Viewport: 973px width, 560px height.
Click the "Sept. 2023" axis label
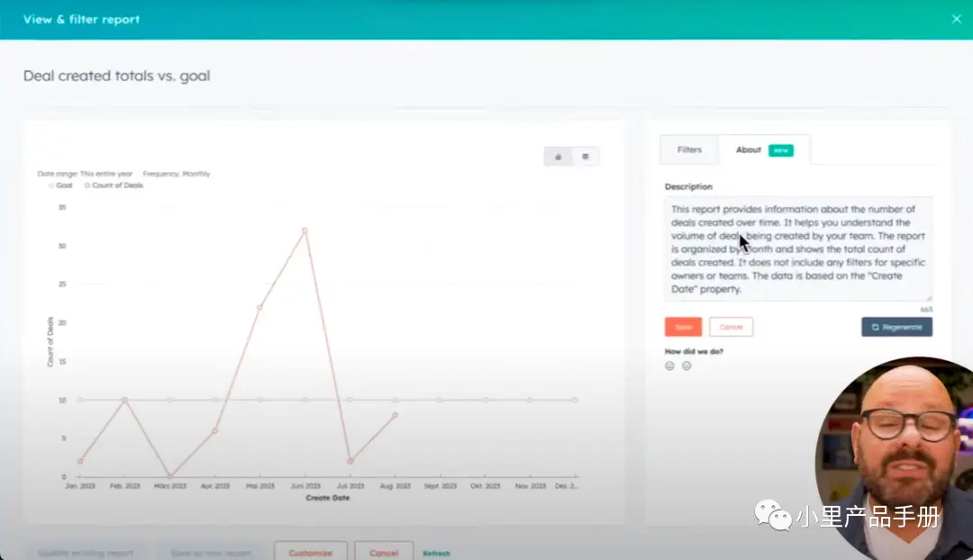pos(440,486)
